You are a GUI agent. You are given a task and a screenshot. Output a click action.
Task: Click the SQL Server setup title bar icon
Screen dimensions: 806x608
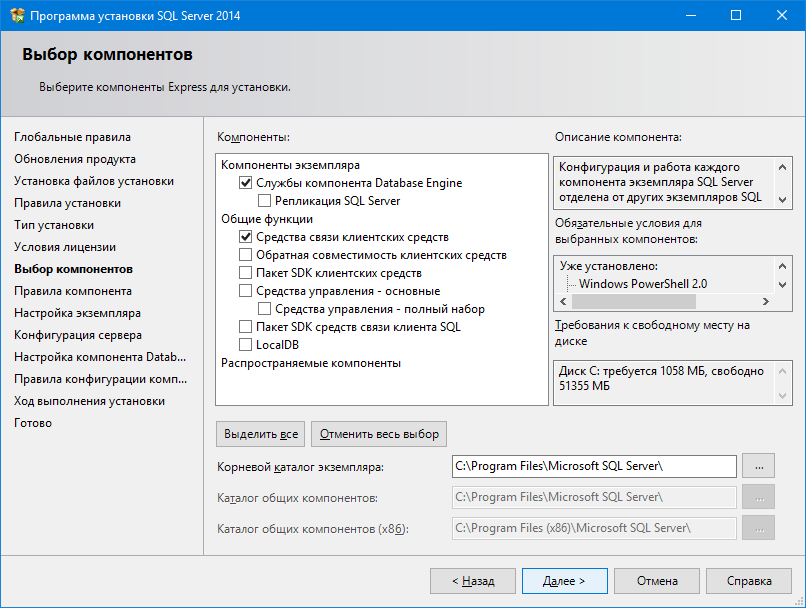(x=15, y=16)
